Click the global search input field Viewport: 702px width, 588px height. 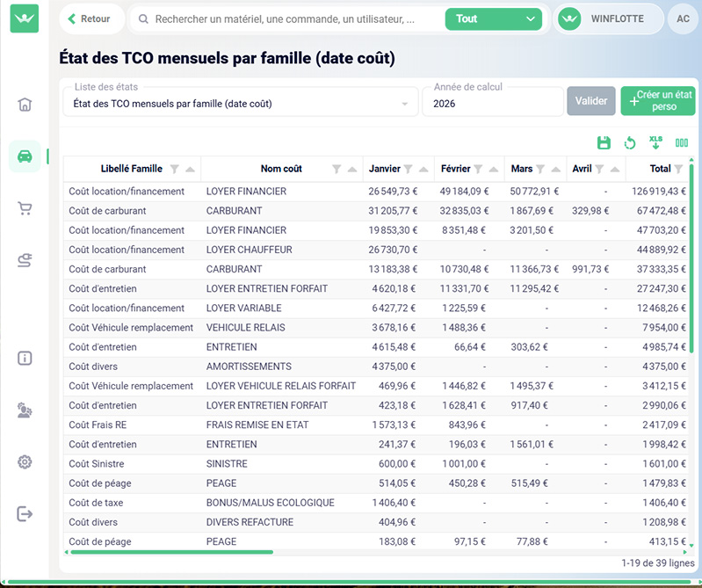click(285, 18)
